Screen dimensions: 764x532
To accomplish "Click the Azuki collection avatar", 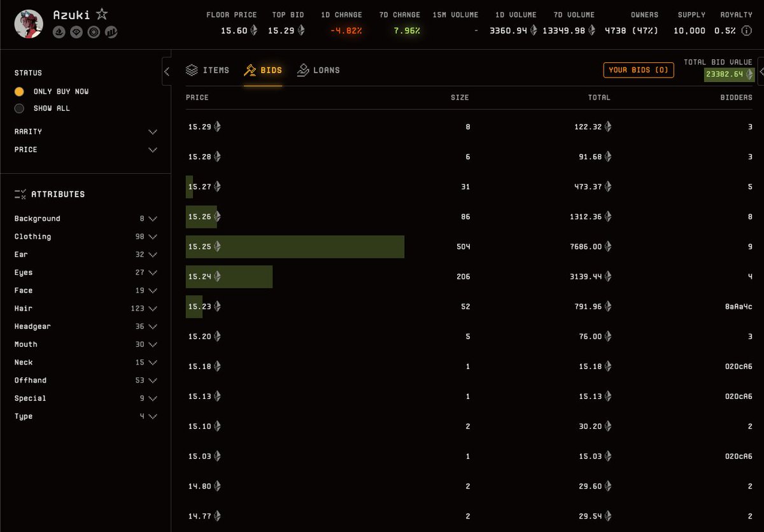I will click(x=29, y=24).
